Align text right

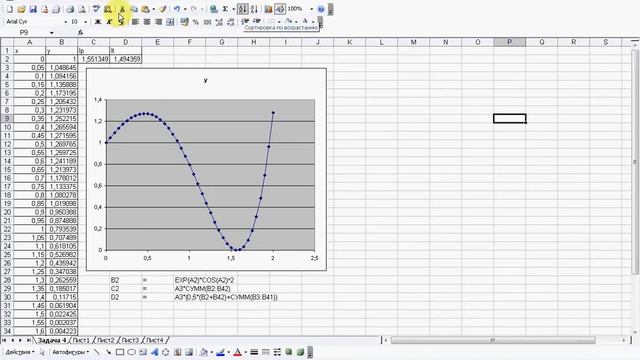click(x=158, y=22)
